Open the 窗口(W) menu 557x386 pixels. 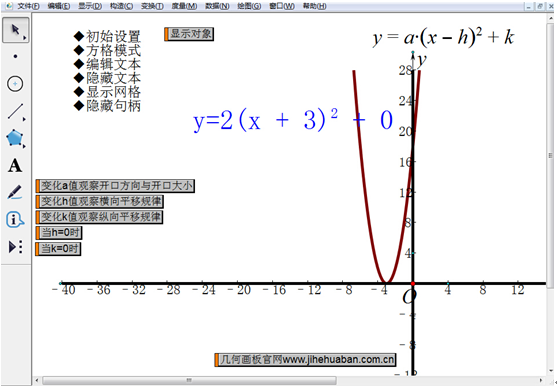click(x=282, y=6)
